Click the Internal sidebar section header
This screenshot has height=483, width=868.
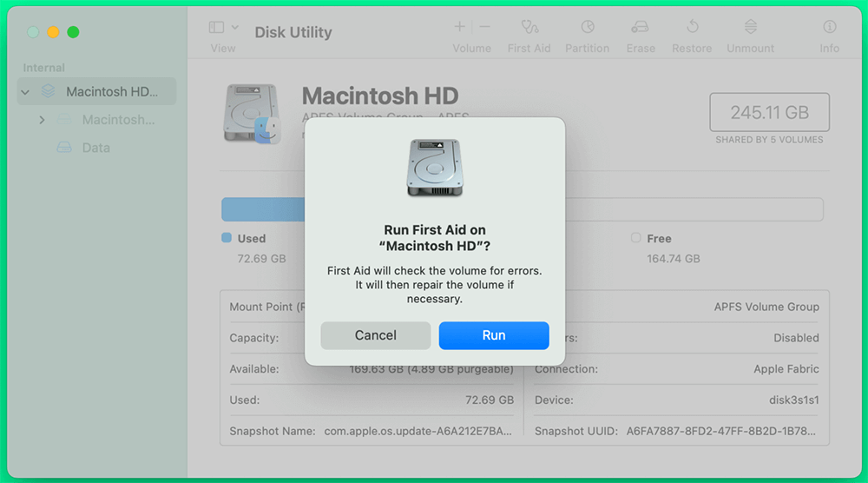click(43, 68)
